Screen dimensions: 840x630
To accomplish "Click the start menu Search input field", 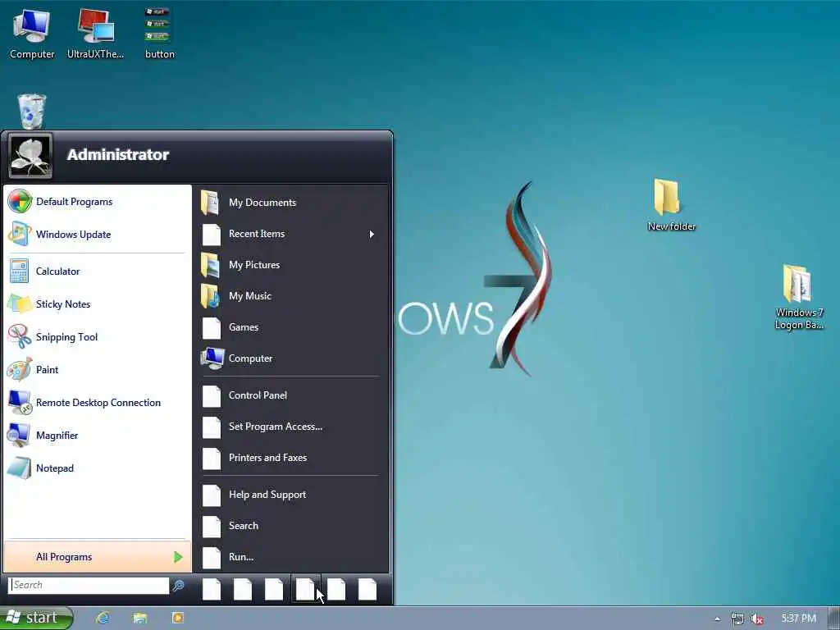I will (x=89, y=585).
